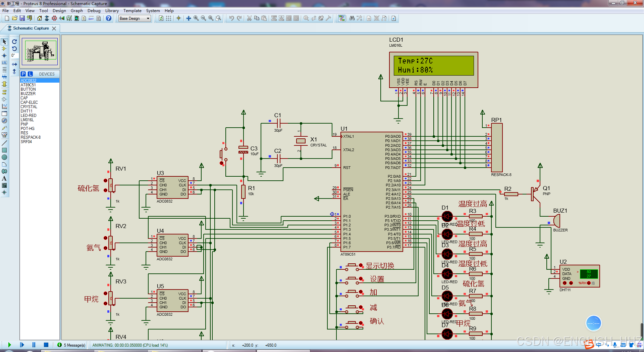Click the zoom in magnifier icon

(x=196, y=18)
